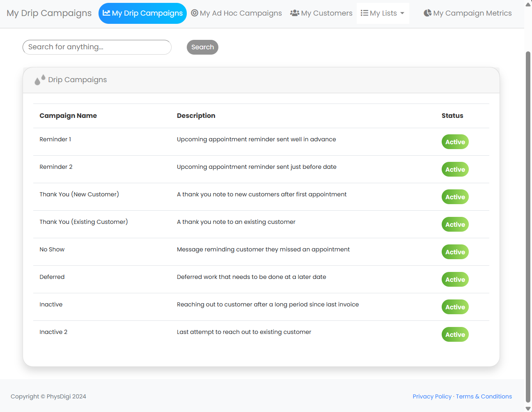
Task: Select the Inactive 2 campaign name
Action: click(x=53, y=332)
